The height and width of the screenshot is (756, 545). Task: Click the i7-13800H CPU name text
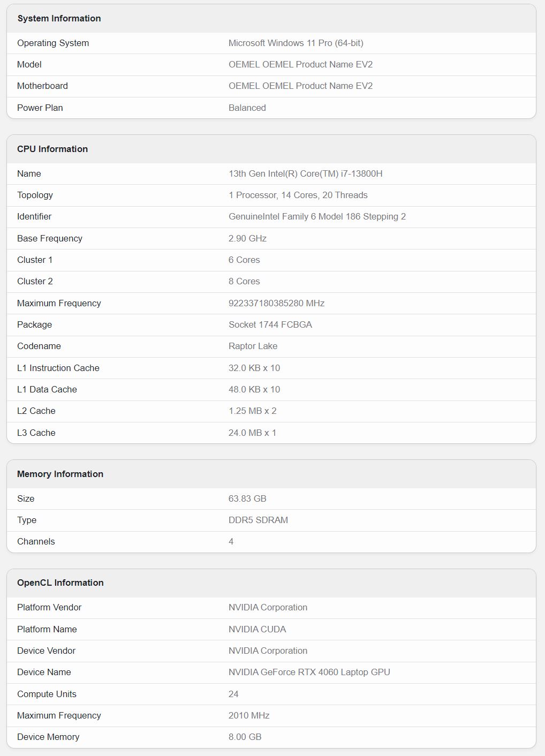point(305,173)
